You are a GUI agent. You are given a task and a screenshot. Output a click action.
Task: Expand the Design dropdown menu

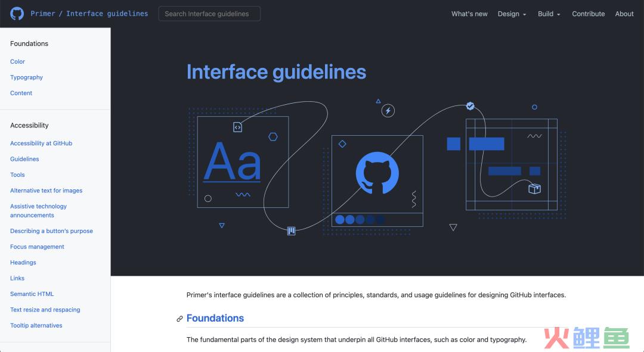[x=512, y=14]
